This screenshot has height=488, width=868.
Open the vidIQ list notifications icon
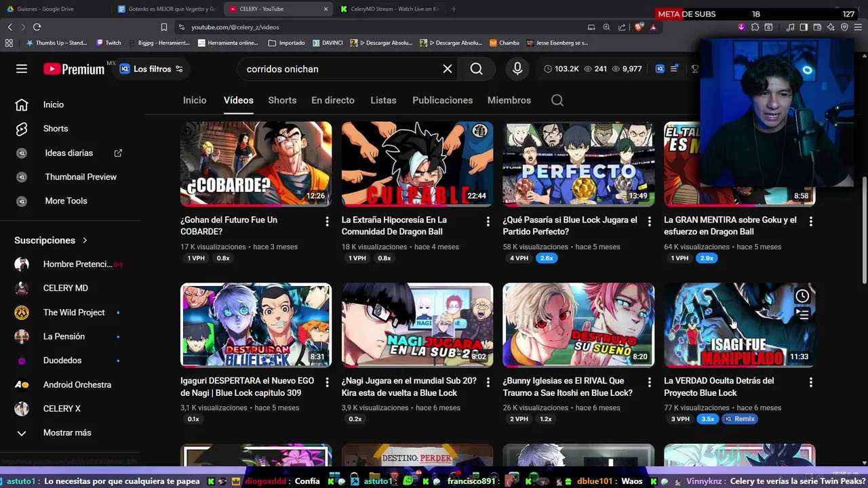click(x=674, y=68)
